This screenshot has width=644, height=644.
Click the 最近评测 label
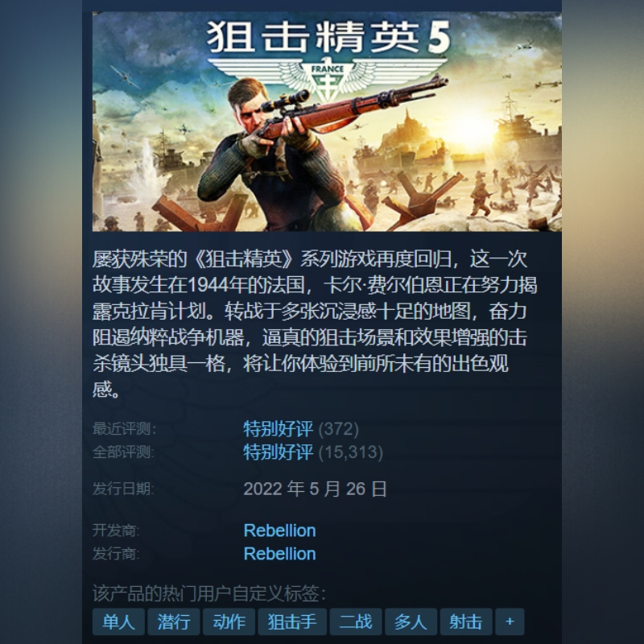click(124, 429)
